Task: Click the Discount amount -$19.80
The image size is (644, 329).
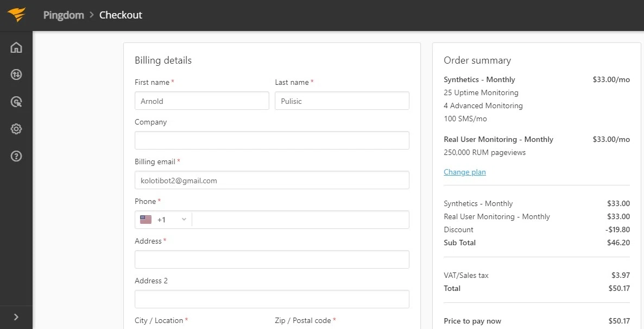Action: (617, 229)
